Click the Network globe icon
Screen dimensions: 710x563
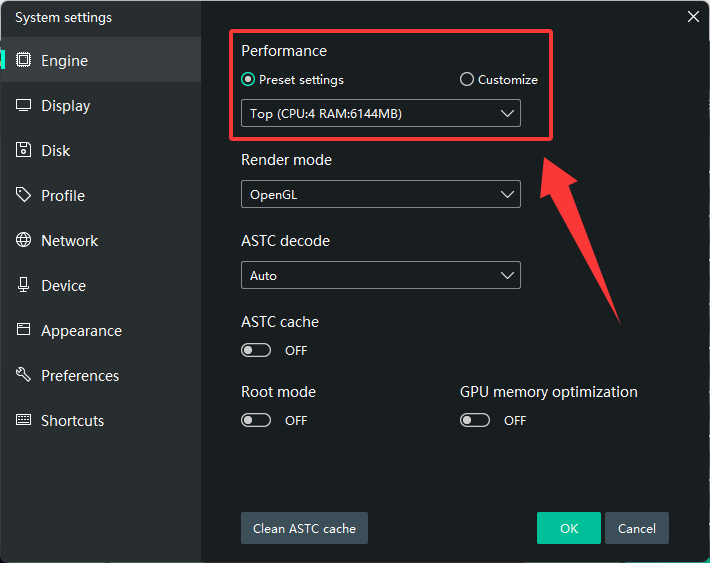pyautogui.click(x=23, y=241)
